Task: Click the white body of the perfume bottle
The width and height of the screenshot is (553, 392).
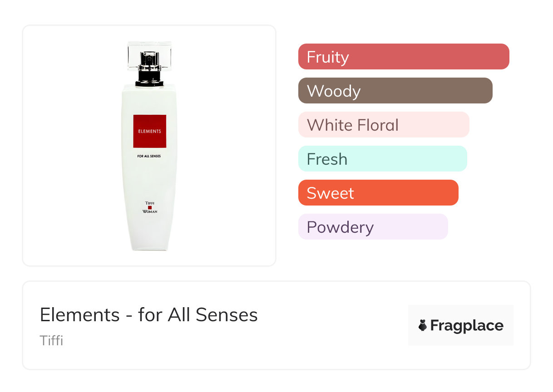Action: tap(149, 181)
